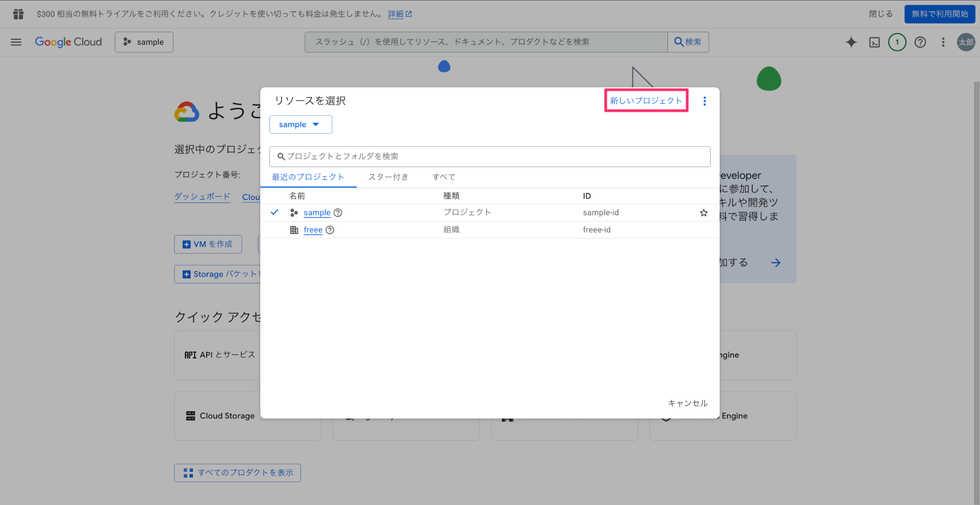
Task: Click the sample-id cell
Action: click(601, 213)
